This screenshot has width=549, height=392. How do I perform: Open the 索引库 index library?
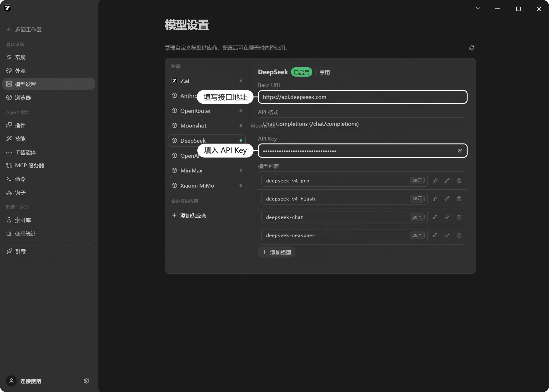[x=49, y=220]
